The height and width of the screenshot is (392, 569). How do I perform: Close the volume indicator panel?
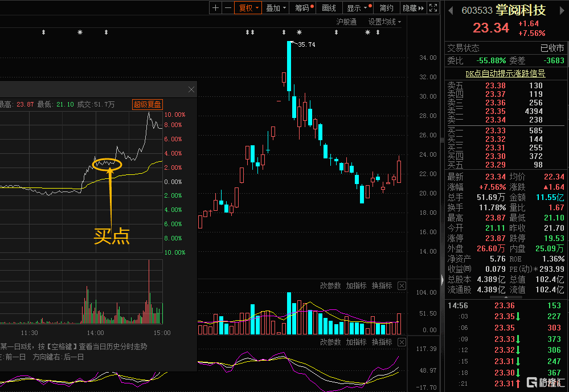402,285
